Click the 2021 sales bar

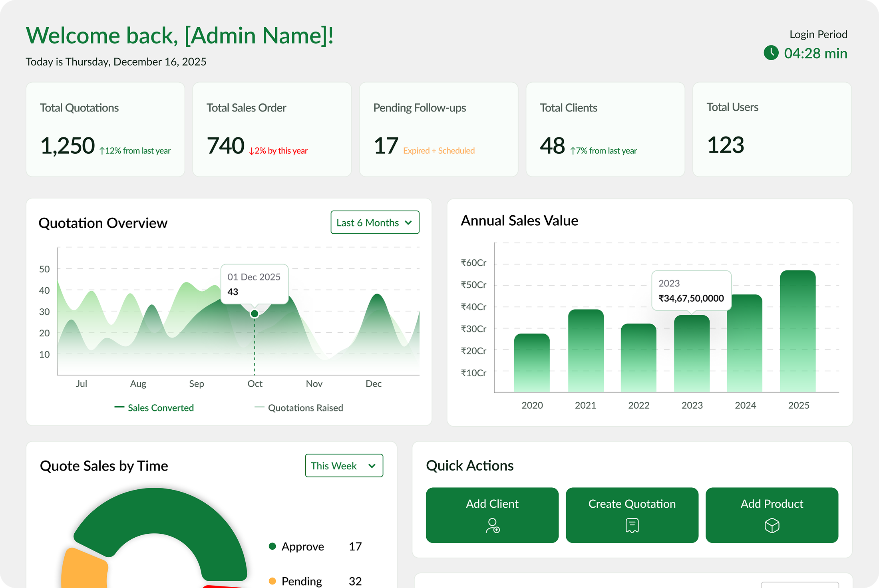click(586, 350)
